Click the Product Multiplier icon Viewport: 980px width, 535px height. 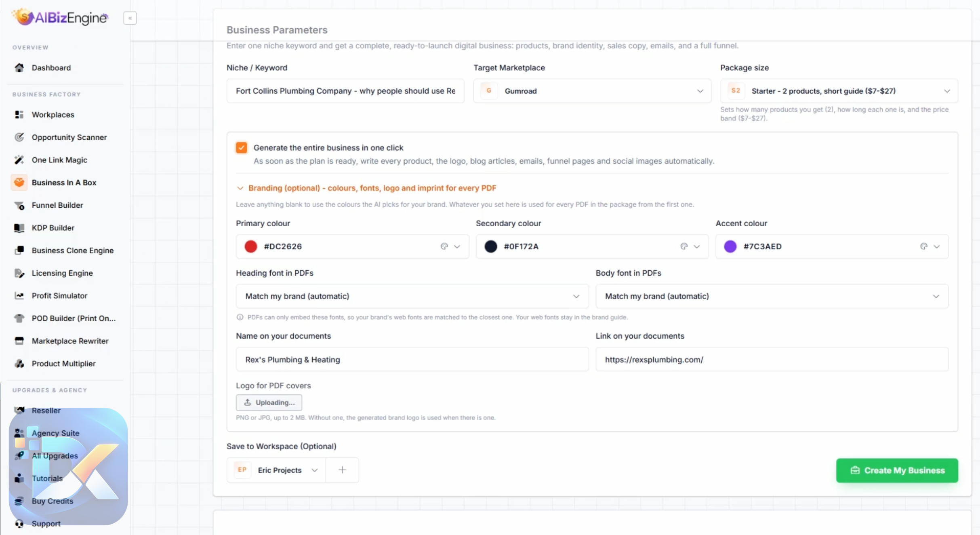(19, 364)
